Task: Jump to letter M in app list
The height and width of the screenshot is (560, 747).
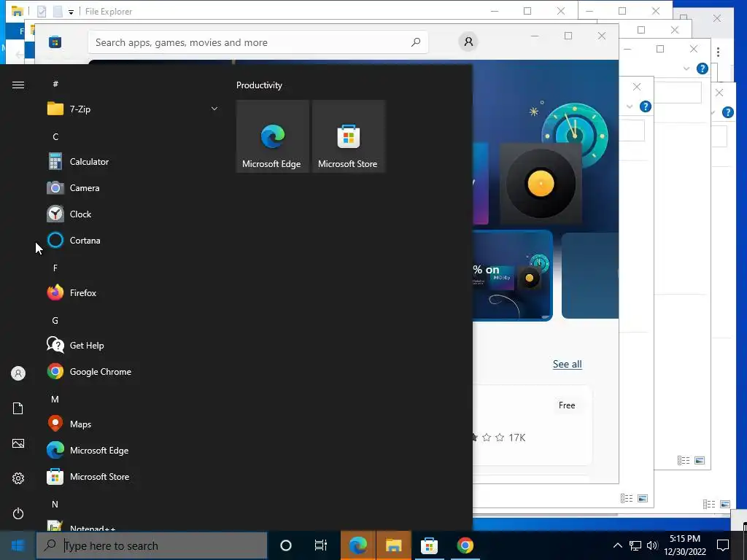Action: (x=55, y=399)
